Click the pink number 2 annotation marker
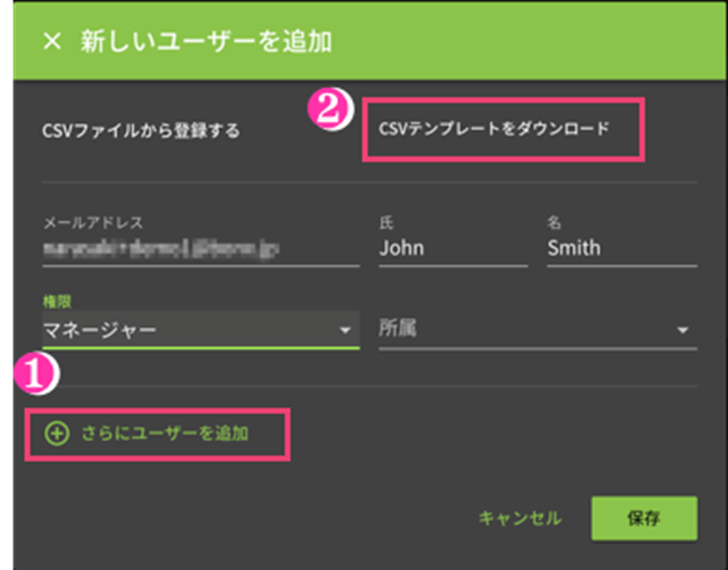This screenshot has width=728, height=570. pos(330,109)
